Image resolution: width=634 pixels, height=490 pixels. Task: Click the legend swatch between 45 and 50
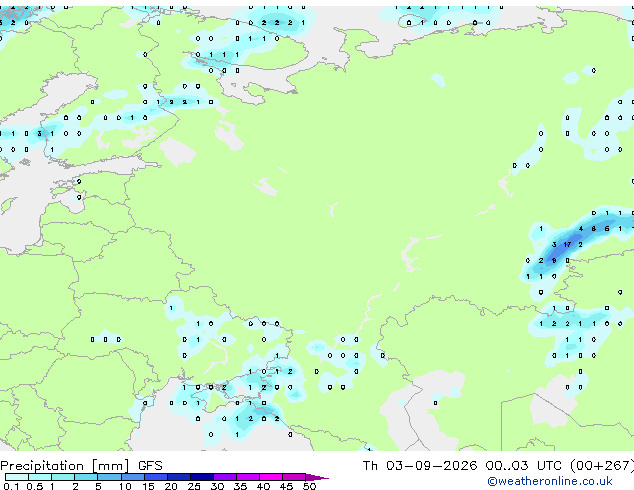click(x=294, y=477)
